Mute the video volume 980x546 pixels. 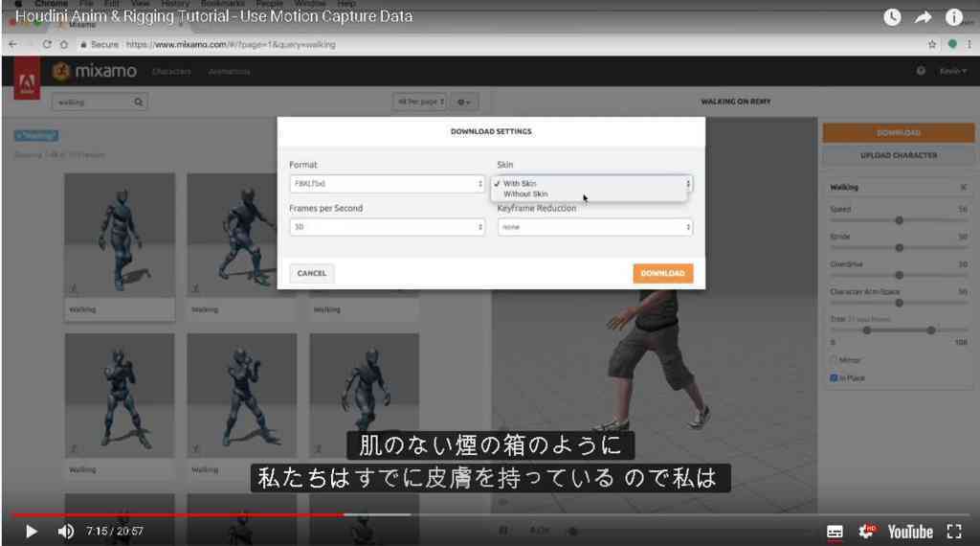66,532
